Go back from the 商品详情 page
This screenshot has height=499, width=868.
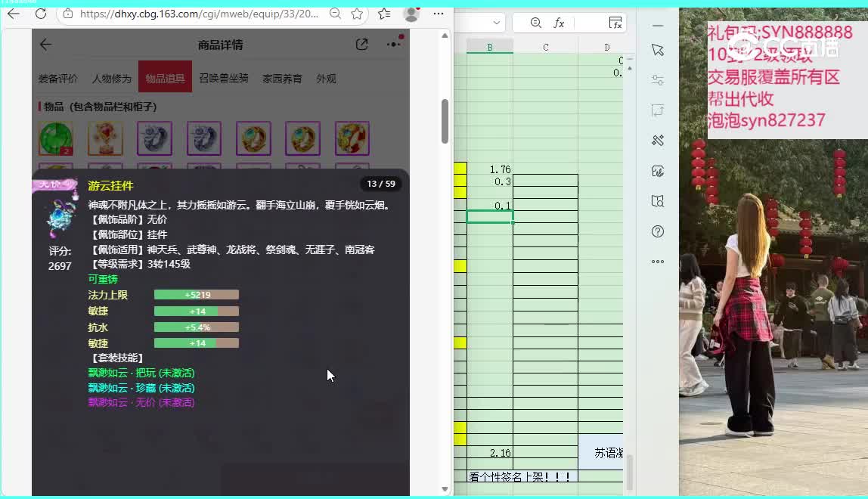click(x=45, y=45)
